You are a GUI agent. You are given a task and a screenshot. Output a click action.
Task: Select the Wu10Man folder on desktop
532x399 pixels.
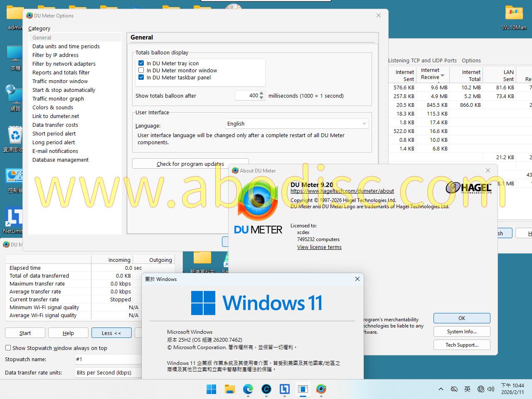click(x=514, y=17)
